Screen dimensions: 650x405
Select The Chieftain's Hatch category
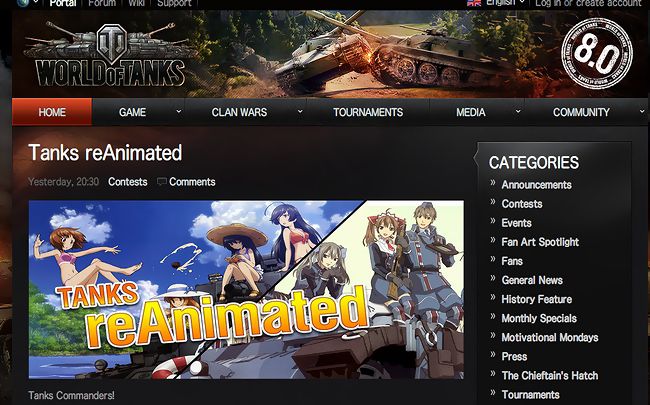(550, 375)
